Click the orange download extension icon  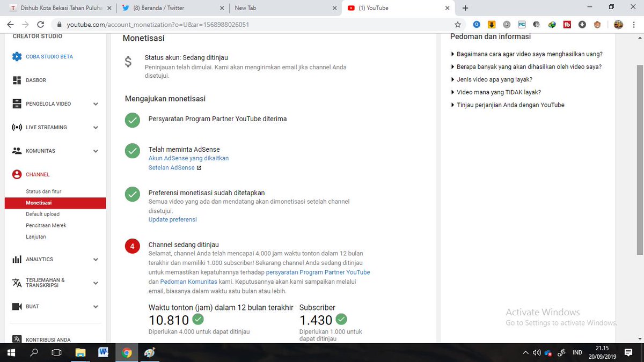pos(492,25)
